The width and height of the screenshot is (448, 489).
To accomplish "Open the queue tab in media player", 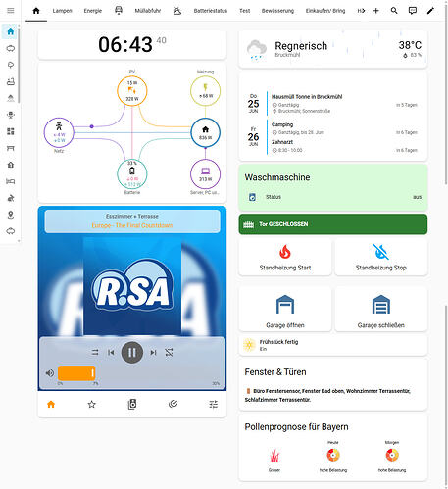I will (173, 405).
